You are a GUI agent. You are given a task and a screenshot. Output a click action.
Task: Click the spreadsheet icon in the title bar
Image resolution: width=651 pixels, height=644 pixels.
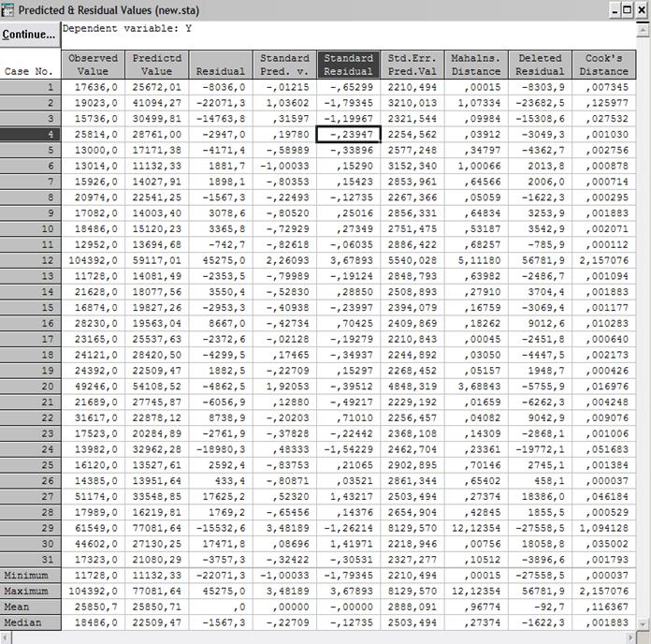[9, 9]
